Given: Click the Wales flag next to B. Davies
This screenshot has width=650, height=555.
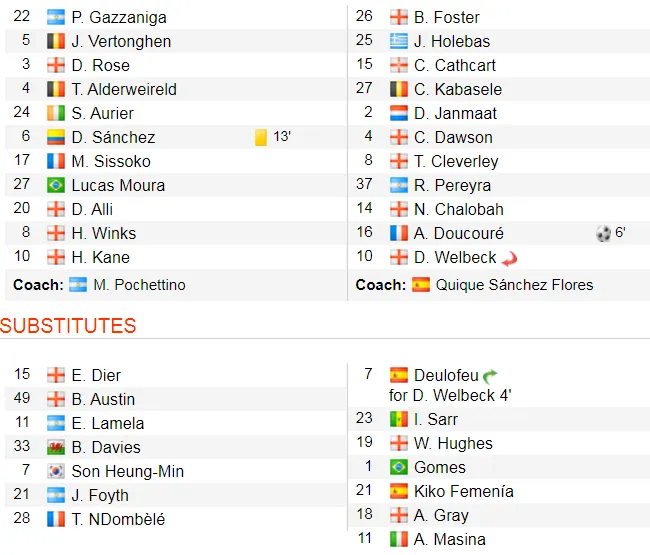Looking at the screenshot, I should point(56,447).
